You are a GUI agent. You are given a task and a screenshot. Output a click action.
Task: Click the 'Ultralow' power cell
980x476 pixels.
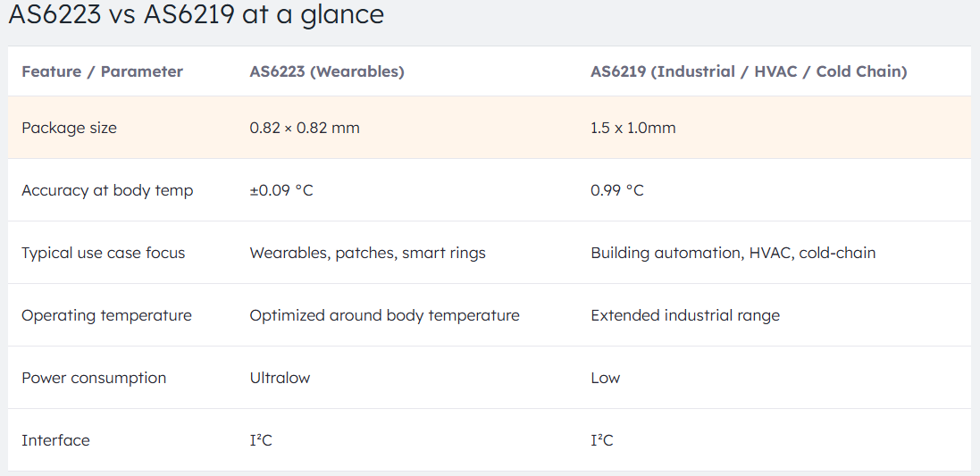pos(280,378)
